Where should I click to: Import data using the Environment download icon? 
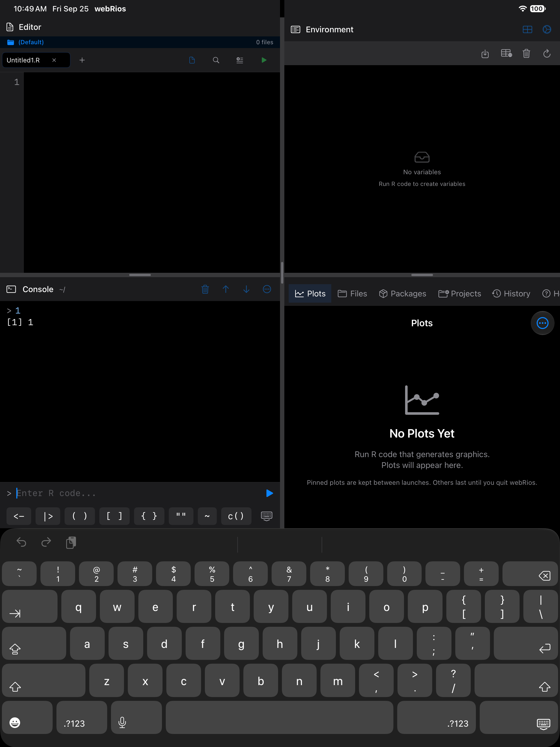click(x=485, y=54)
